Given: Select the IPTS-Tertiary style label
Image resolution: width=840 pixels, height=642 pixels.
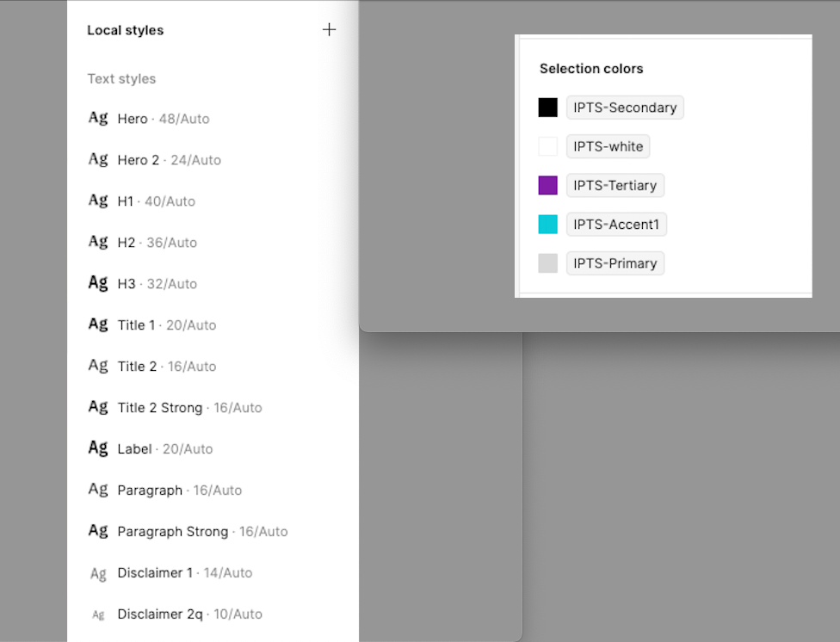Looking at the screenshot, I should (615, 185).
